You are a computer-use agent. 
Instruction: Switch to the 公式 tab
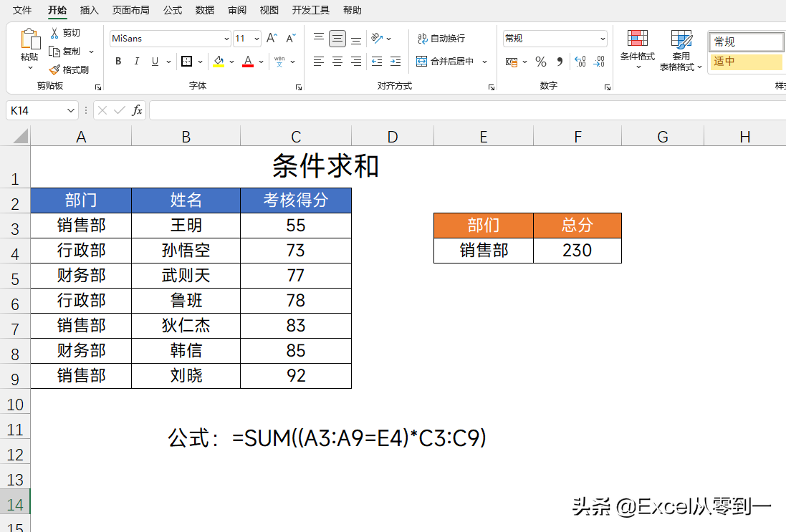click(x=173, y=10)
